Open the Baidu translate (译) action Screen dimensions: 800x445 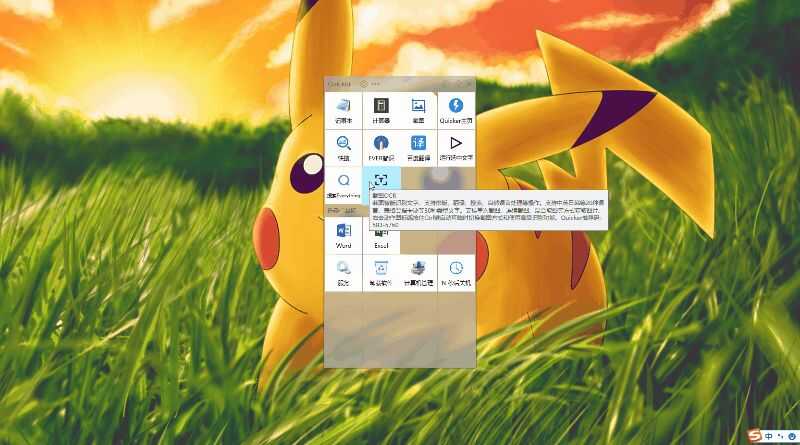pos(418,147)
